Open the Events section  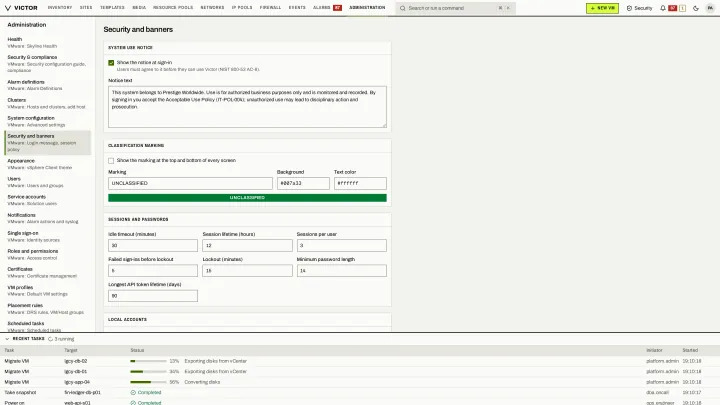tap(297, 8)
